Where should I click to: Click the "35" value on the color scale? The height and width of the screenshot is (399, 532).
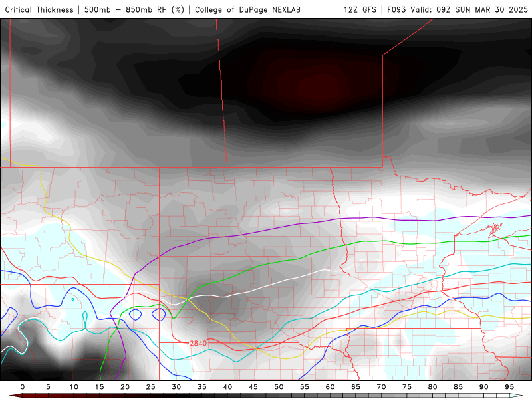202,387
